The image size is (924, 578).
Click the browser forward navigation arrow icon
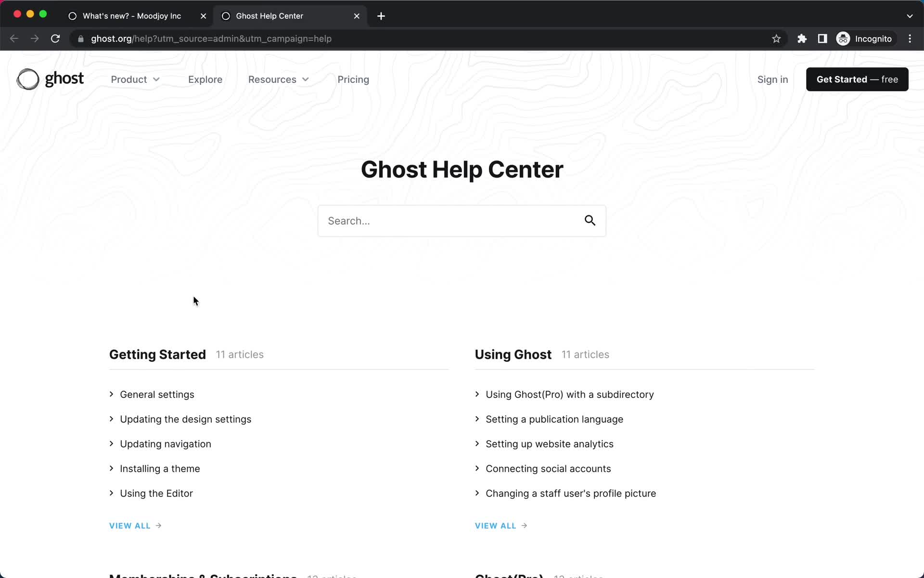pyautogui.click(x=34, y=38)
